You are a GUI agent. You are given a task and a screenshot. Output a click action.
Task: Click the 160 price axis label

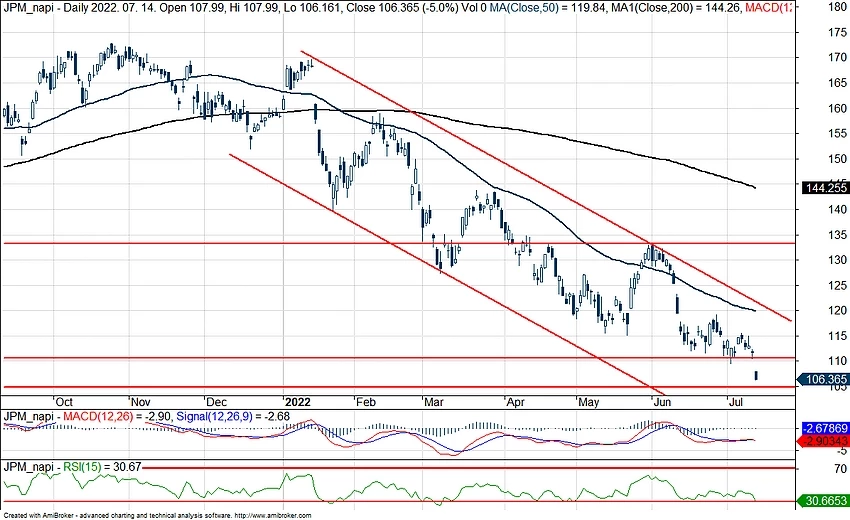pos(838,108)
